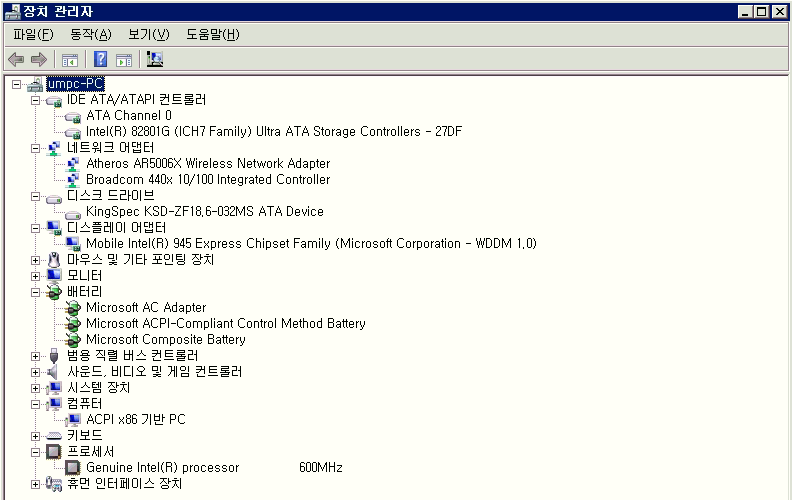Click the 프로세서 chip icon
The height and width of the screenshot is (500, 792).
54,452
